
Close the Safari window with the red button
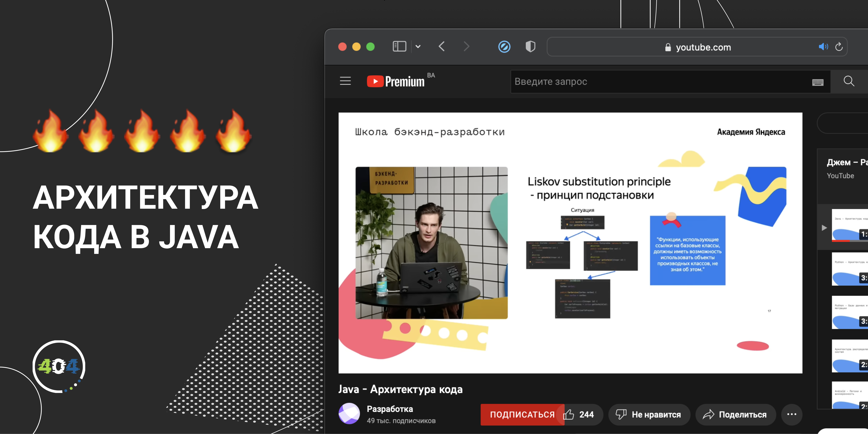pos(342,47)
